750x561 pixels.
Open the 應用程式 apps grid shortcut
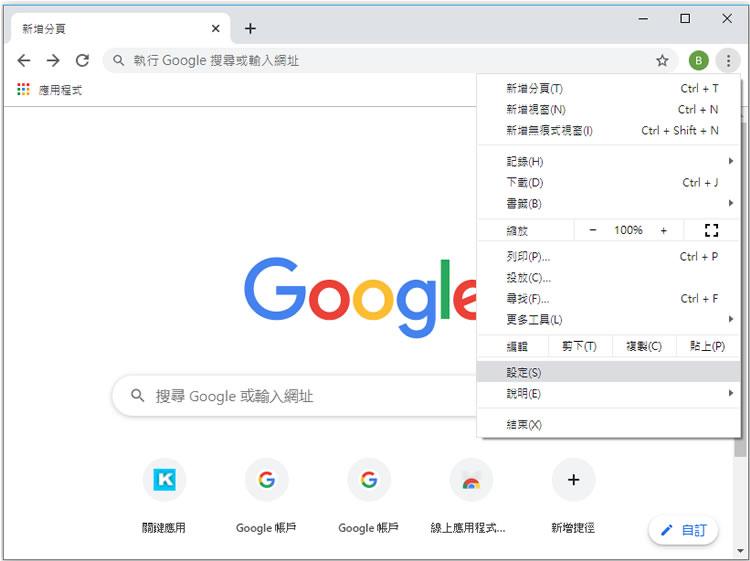pos(49,89)
